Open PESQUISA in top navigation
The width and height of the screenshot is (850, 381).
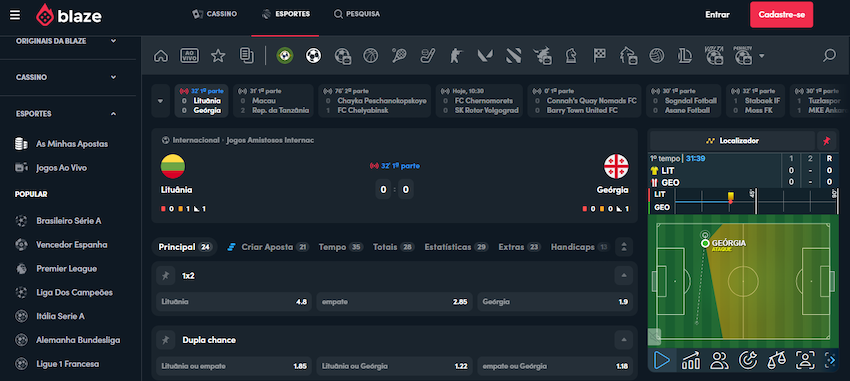357,14
